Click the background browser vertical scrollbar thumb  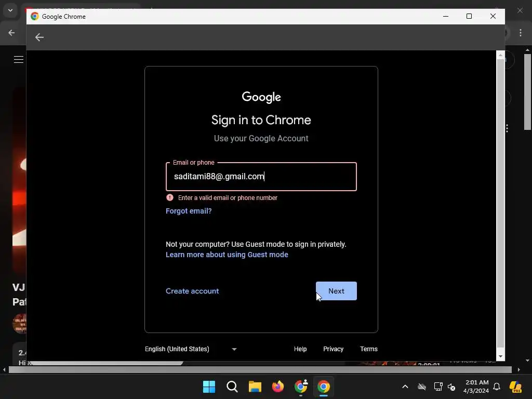tap(527, 91)
